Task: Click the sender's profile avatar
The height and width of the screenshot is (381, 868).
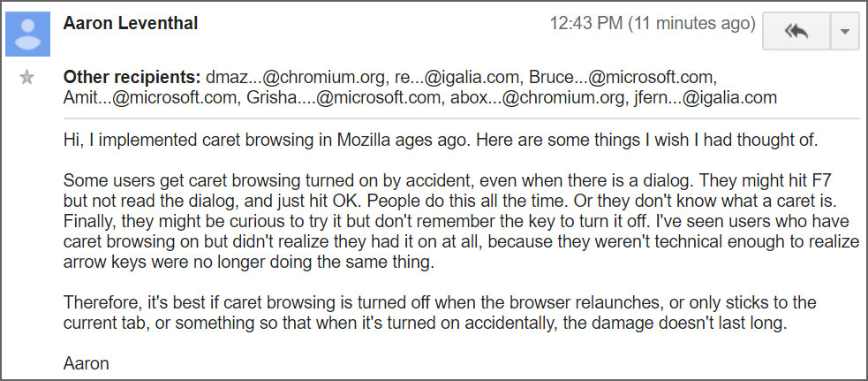Action: click(x=28, y=32)
